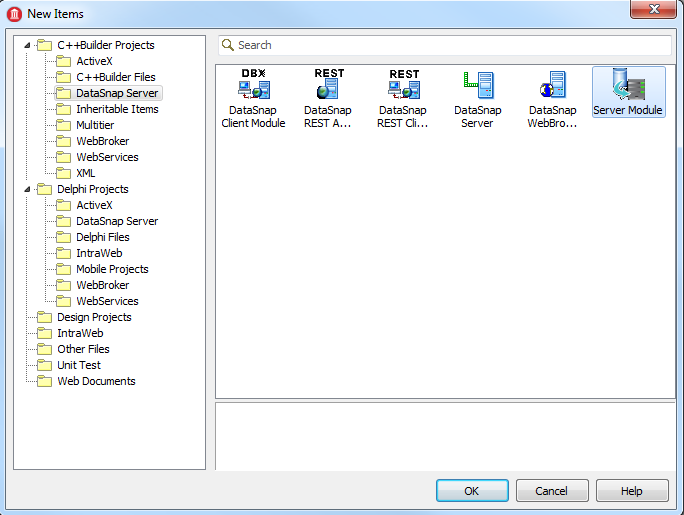Open Help for New Items
The image size is (684, 515).
point(632,491)
